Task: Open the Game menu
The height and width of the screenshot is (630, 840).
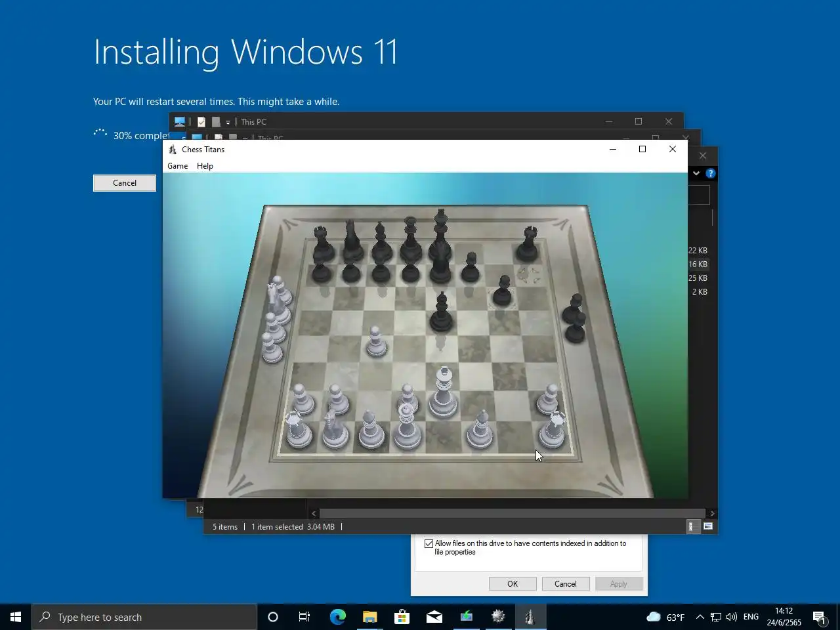Action: click(178, 166)
